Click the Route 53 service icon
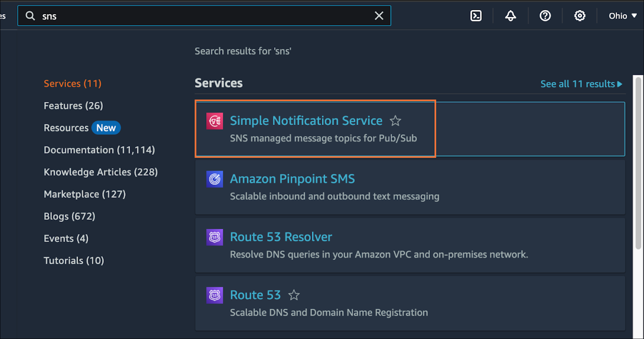 [x=215, y=295]
